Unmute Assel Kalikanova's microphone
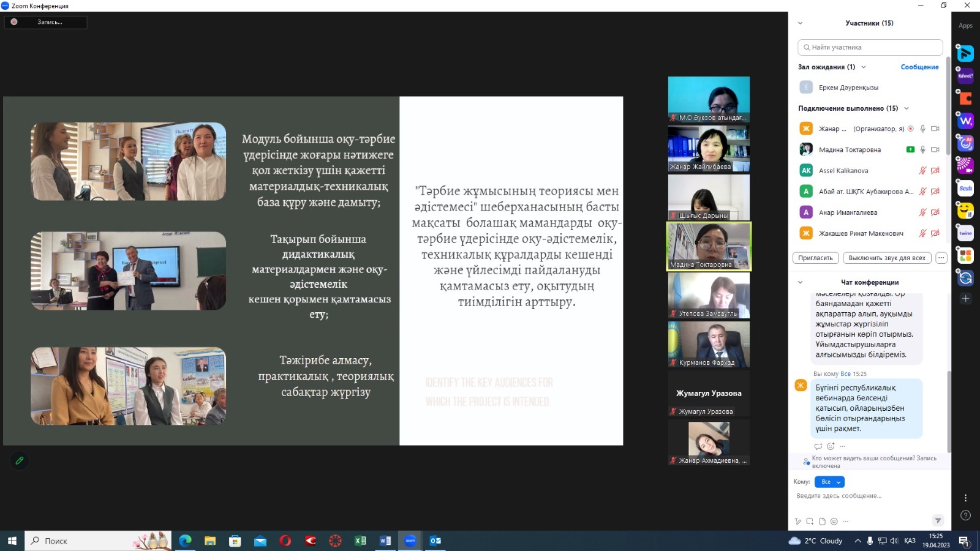This screenshot has width=980, height=551. [922, 171]
